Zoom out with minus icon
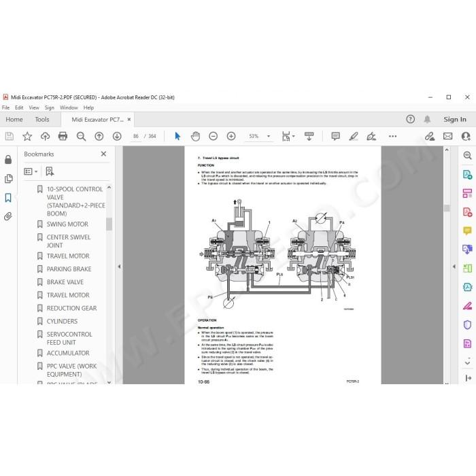This screenshot has width=476, height=476. tap(214, 136)
